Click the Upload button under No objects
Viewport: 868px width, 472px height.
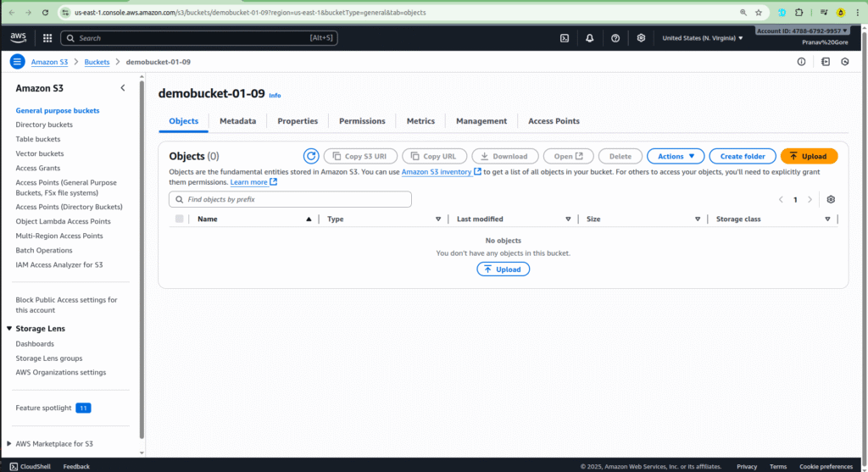point(503,269)
